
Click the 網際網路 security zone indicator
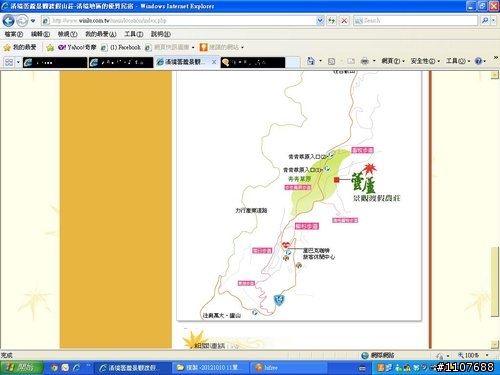[x=378, y=355]
